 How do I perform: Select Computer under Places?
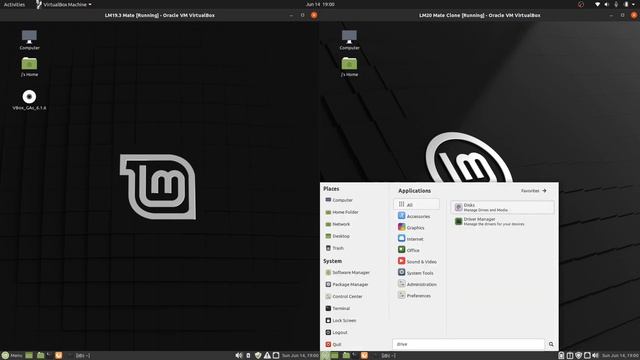[339, 200]
